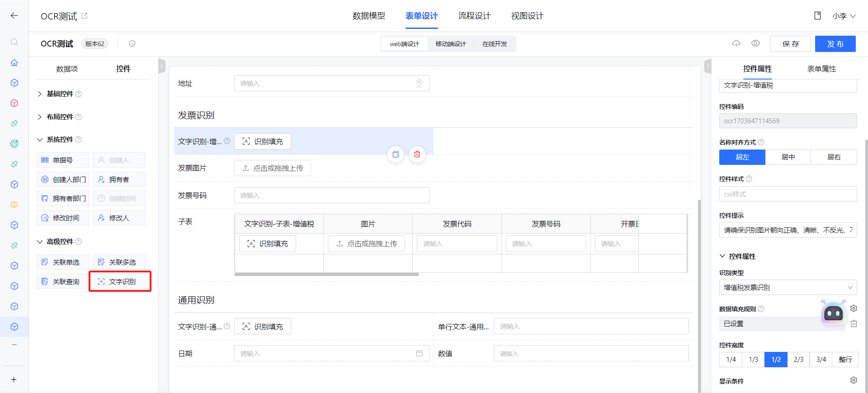868x393 pixels.
Task: Set name alignment to 居中
Action: pos(788,157)
